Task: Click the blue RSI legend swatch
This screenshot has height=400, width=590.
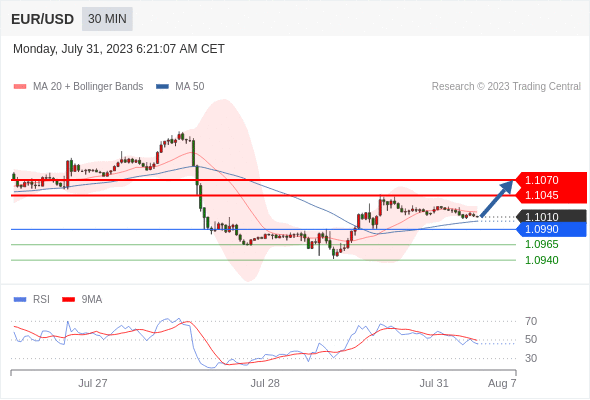Action: click(x=20, y=300)
